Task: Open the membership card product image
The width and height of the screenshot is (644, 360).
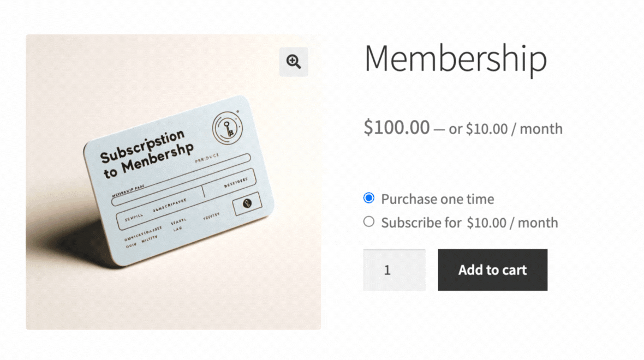Action: pyautogui.click(x=173, y=182)
